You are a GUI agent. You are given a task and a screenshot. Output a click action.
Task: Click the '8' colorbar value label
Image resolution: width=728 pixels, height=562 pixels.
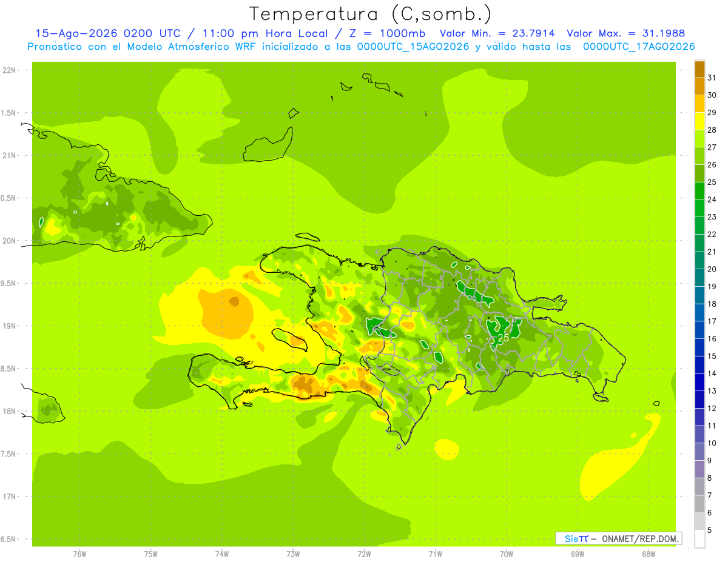[710, 478]
